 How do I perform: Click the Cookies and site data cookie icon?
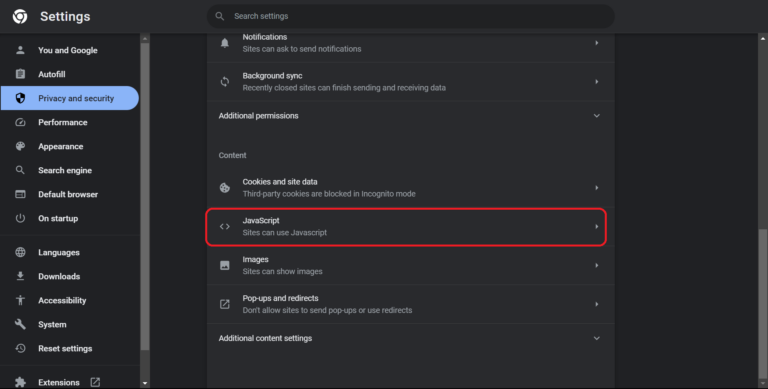224,188
